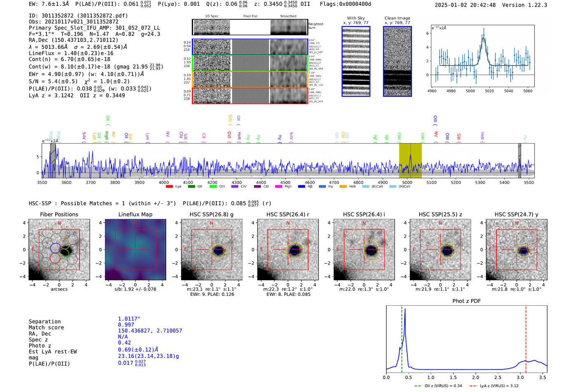Click the LineFlux = 1.40(±0.23)e-16 value
The image size is (576, 392).
click(71, 53)
